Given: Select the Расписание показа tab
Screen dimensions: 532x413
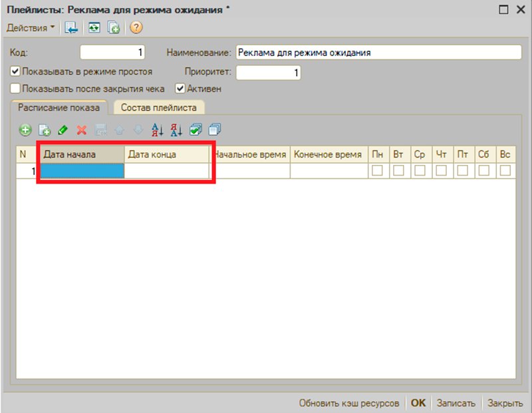Looking at the screenshot, I should click(x=59, y=108).
